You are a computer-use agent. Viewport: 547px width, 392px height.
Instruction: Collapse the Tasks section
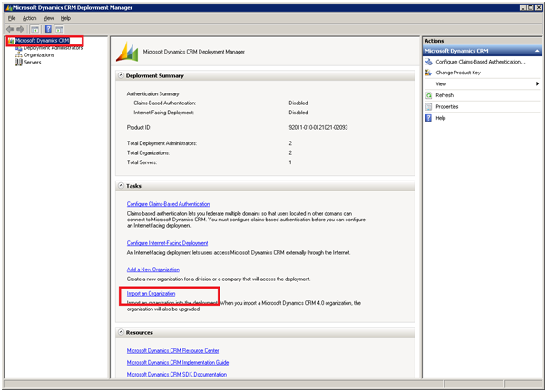click(122, 186)
